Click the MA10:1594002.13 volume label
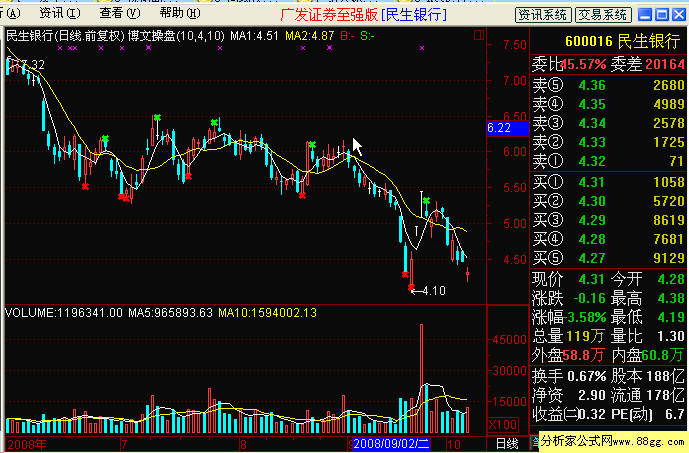The height and width of the screenshot is (453, 689). pos(267,313)
